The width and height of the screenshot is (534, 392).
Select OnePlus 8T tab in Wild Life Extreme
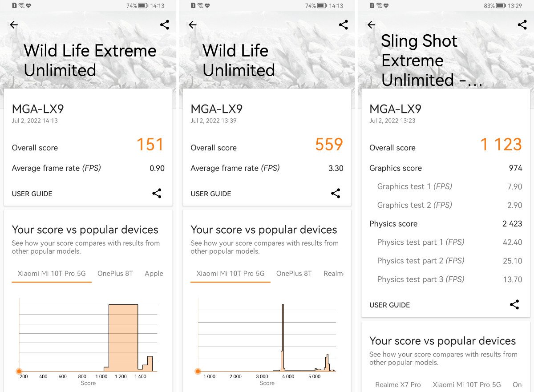115,274
